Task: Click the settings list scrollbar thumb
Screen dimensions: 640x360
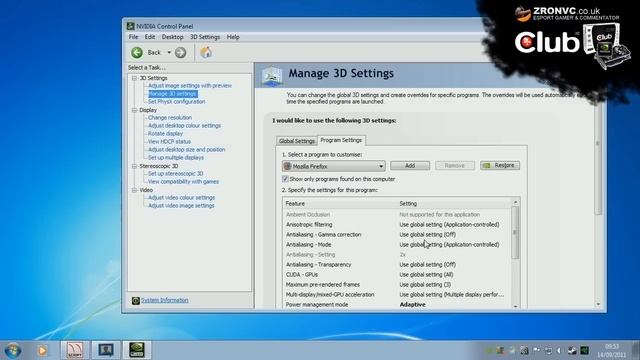Action: tap(516, 233)
